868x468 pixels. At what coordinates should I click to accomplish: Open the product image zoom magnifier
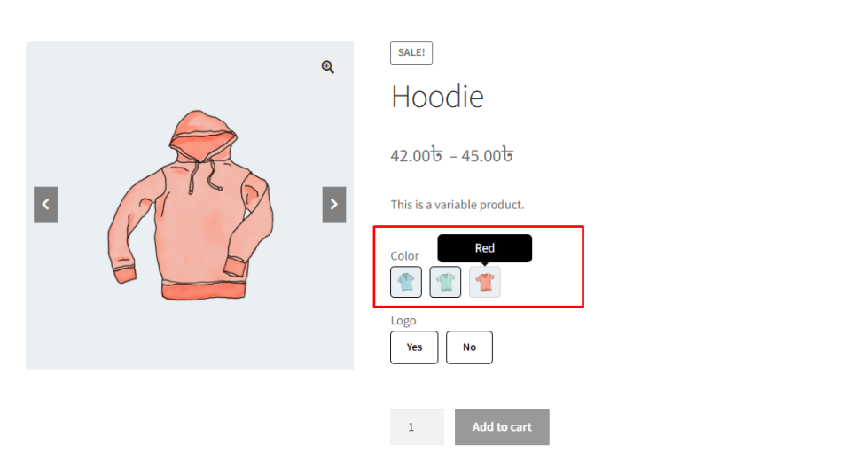click(x=328, y=67)
